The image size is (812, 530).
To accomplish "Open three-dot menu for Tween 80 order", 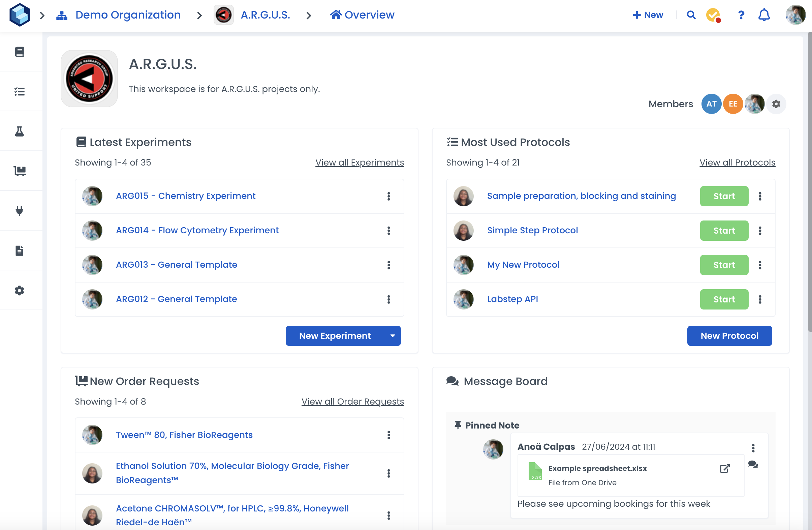I will click(388, 435).
